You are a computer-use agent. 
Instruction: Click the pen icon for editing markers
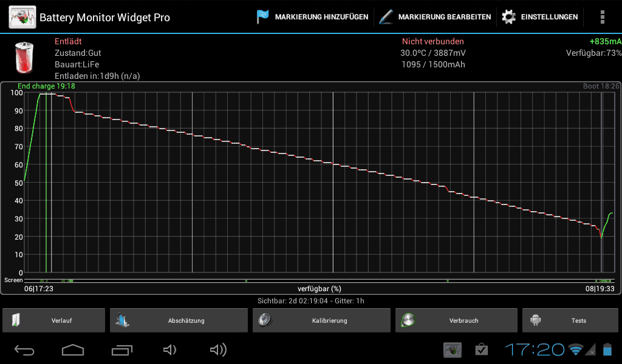pyautogui.click(x=386, y=17)
